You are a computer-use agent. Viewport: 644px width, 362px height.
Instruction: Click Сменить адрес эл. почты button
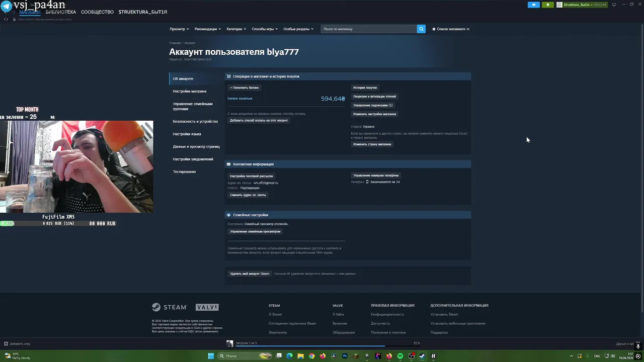tap(248, 195)
